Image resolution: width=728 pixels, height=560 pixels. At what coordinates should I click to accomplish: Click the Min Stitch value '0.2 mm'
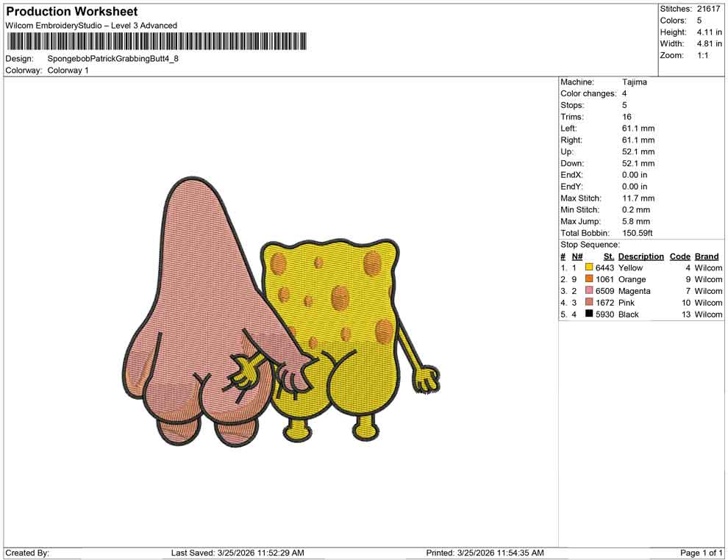636,209
